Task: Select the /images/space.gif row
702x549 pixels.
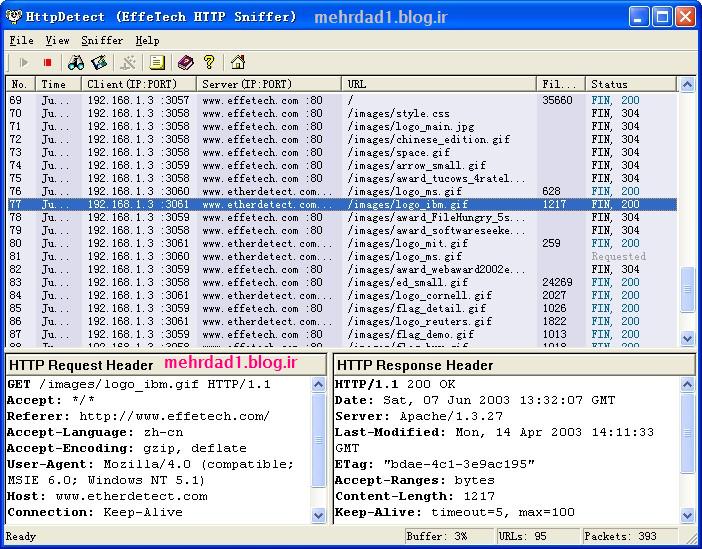Action: (342, 152)
